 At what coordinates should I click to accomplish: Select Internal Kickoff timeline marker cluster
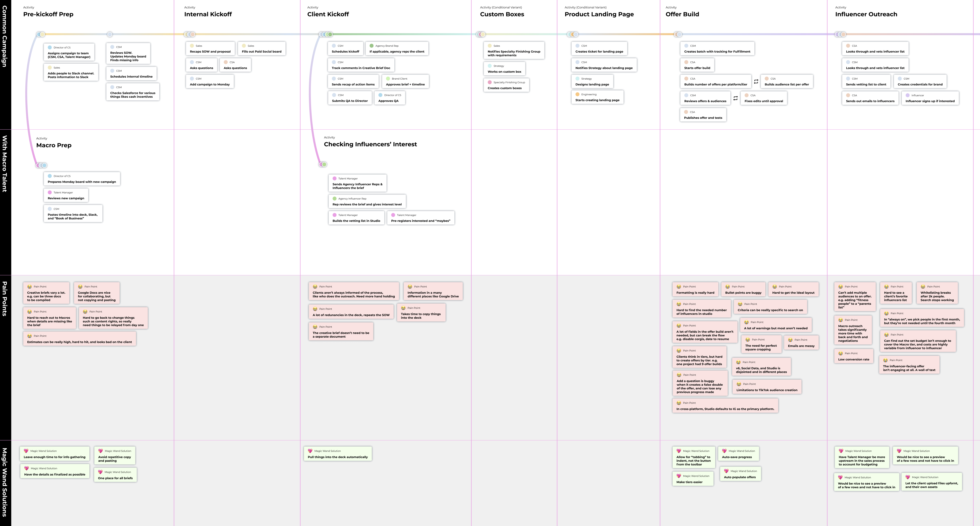(x=189, y=35)
